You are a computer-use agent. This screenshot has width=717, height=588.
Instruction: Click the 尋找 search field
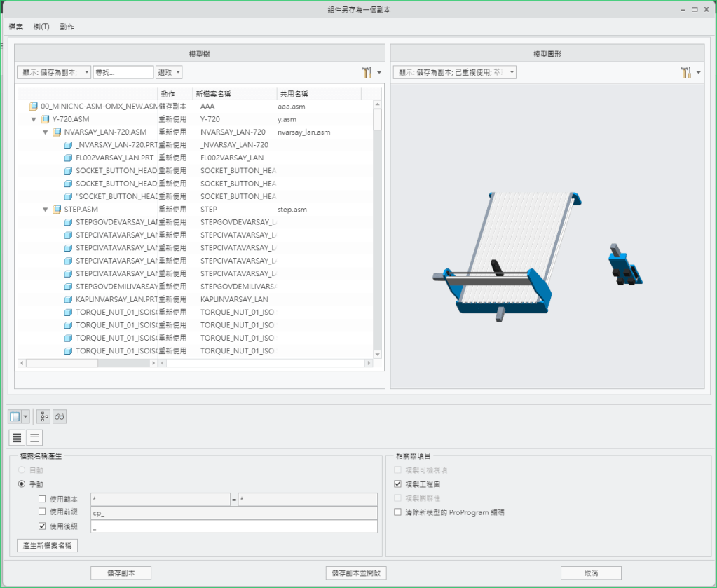point(123,72)
